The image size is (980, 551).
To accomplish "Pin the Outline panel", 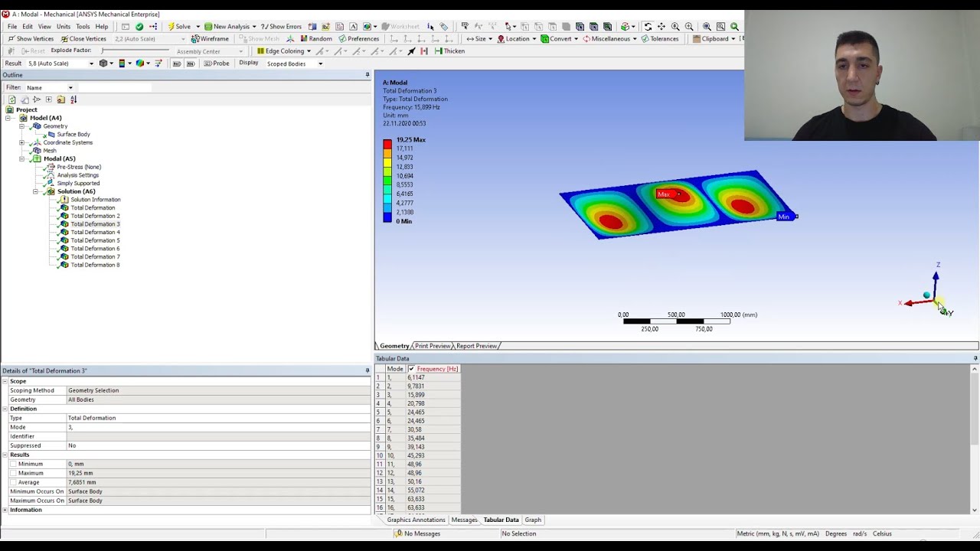I will tap(367, 75).
